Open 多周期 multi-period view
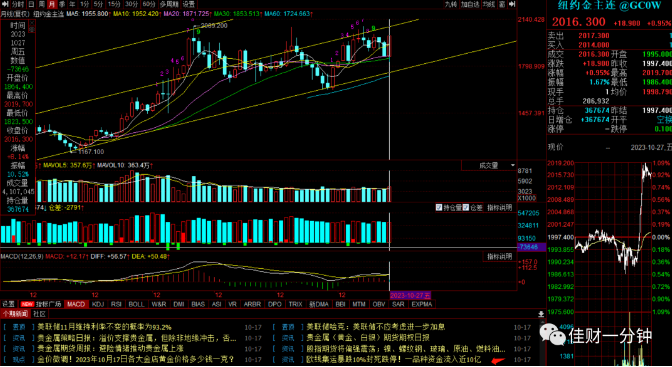 (x=169, y=4)
